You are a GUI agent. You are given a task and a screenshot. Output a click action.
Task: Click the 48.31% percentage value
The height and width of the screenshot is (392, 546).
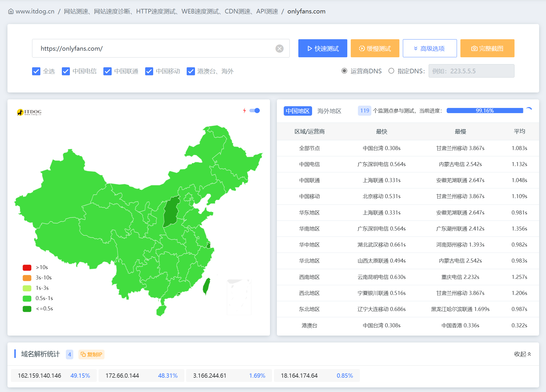pos(168,376)
